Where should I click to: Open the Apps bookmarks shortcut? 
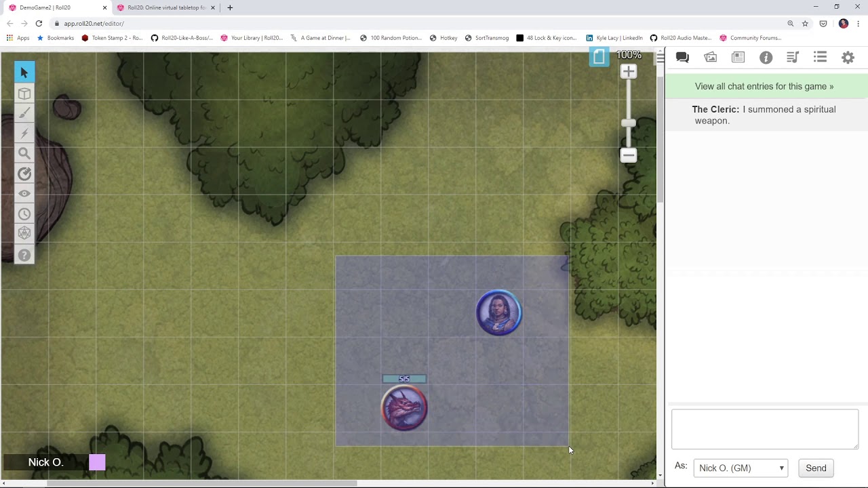point(18,38)
